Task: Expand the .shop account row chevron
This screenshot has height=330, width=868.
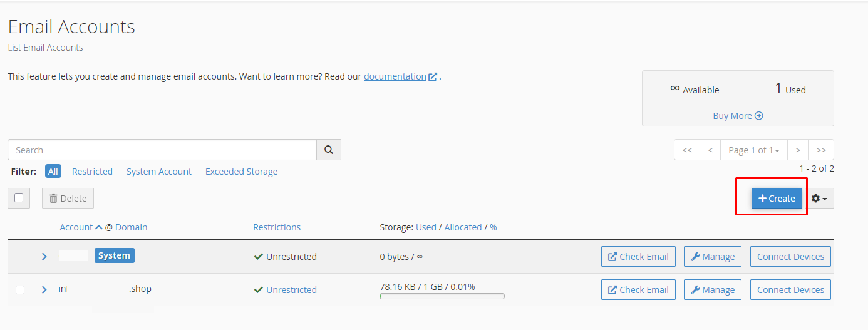Action: tap(44, 290)
